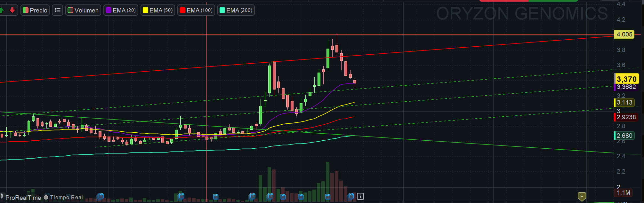Toggle Tiempo Real radio indicator
The height and width of the screenshot is (203, 644).
pyautogui.click(x=46, y=197)
